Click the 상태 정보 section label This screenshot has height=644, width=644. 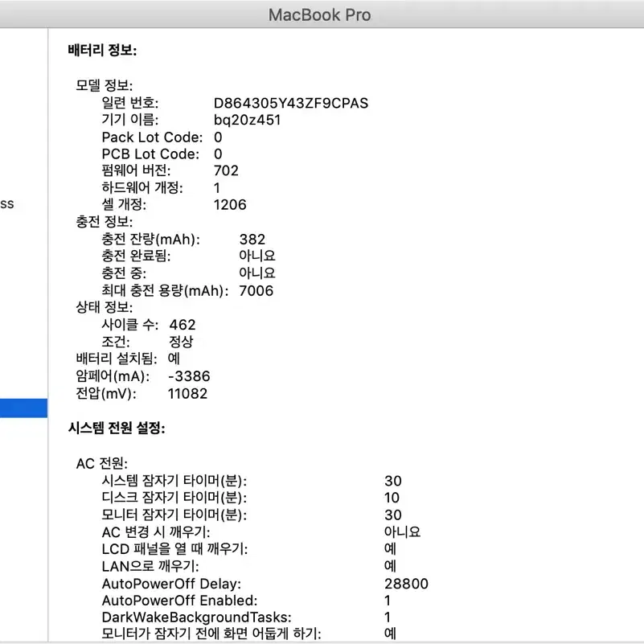[105, 307]
